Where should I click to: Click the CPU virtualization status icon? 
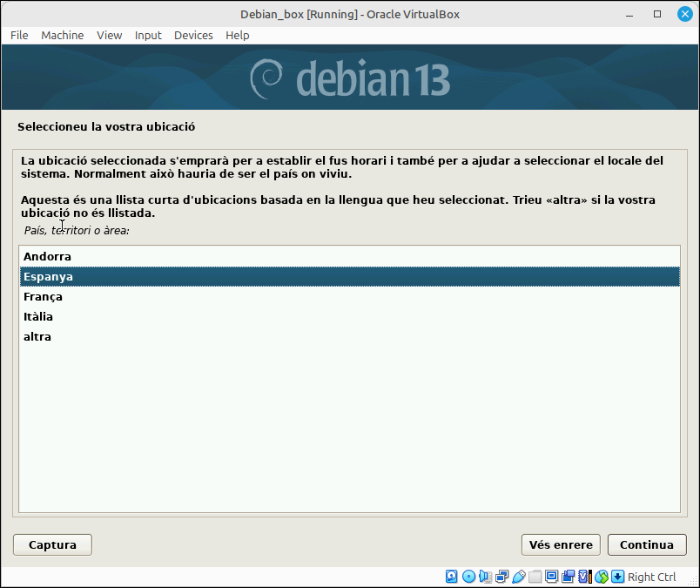coord(585,577)
